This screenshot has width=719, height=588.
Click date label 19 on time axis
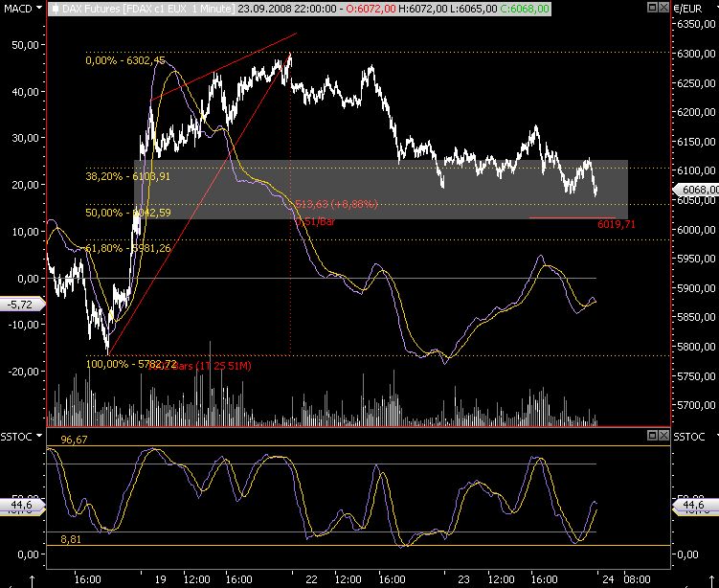point(160,579)
